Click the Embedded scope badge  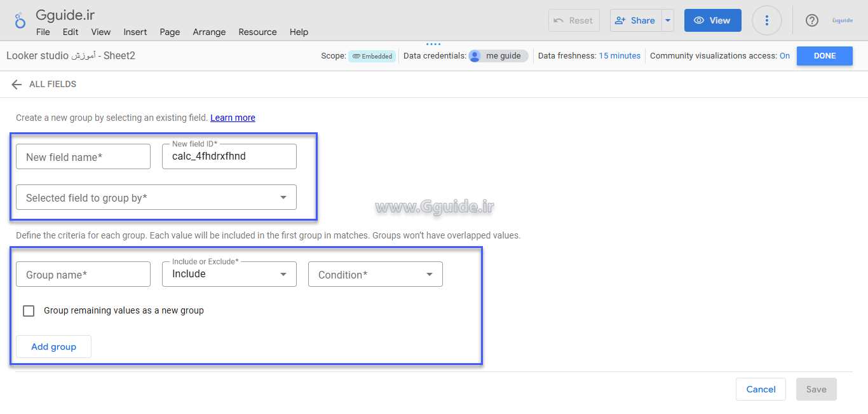point(372,56)
